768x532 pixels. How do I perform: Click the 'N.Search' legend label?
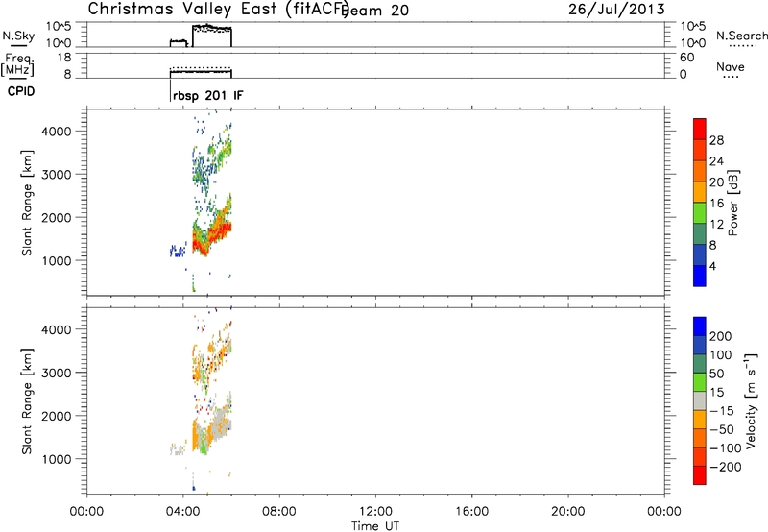click(x=741, y=36)
